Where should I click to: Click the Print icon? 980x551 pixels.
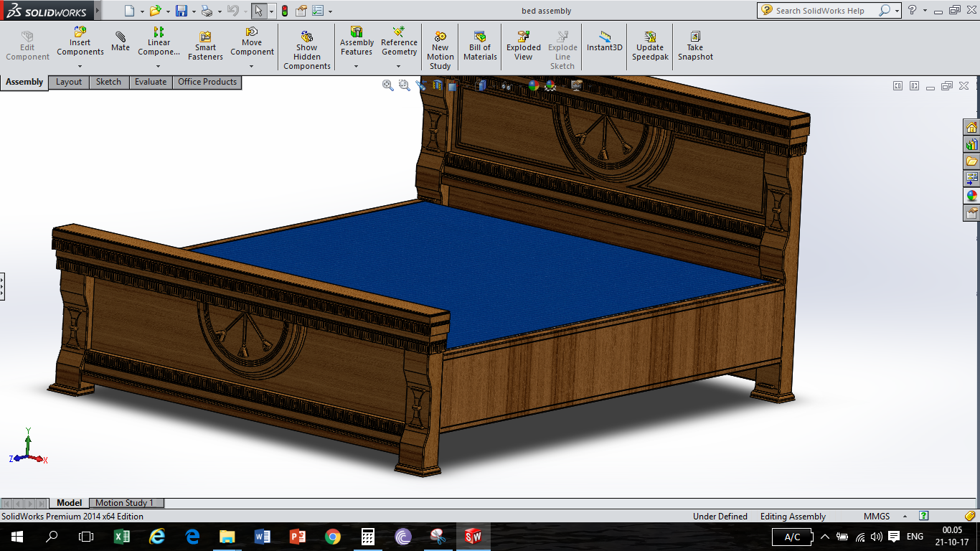(207, 11)
